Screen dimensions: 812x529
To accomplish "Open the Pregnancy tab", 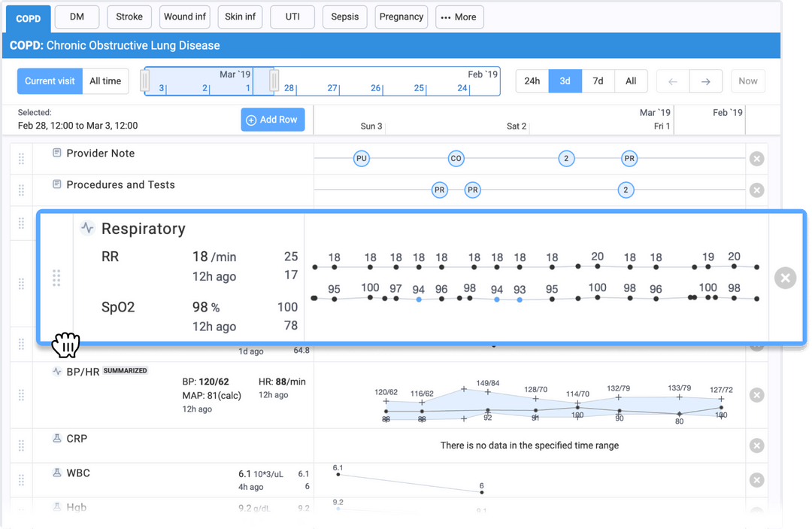I will tap(401, 16).
